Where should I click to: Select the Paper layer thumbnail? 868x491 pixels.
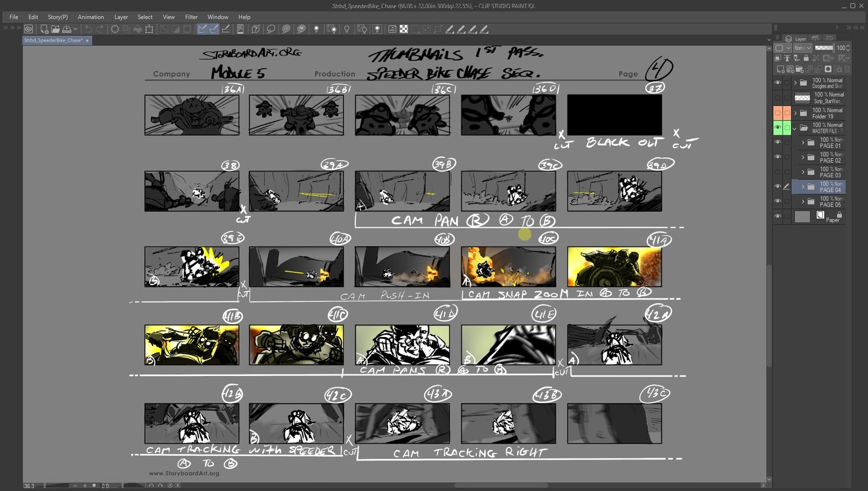802,216
